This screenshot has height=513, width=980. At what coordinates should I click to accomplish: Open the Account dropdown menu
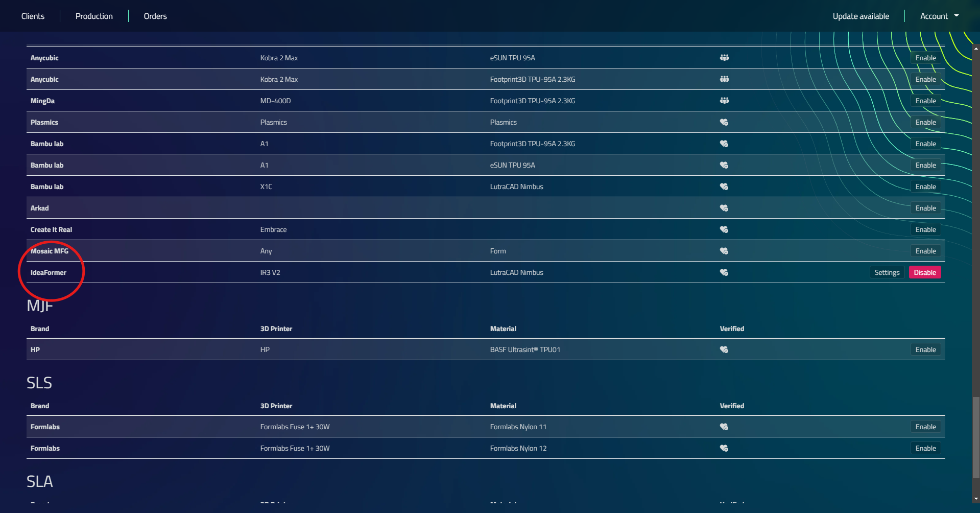939,16
